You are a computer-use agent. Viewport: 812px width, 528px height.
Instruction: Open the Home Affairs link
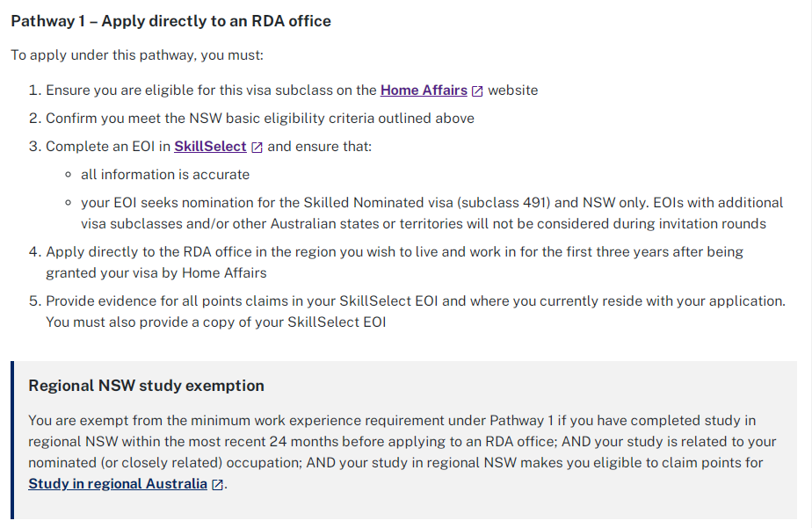424,90
